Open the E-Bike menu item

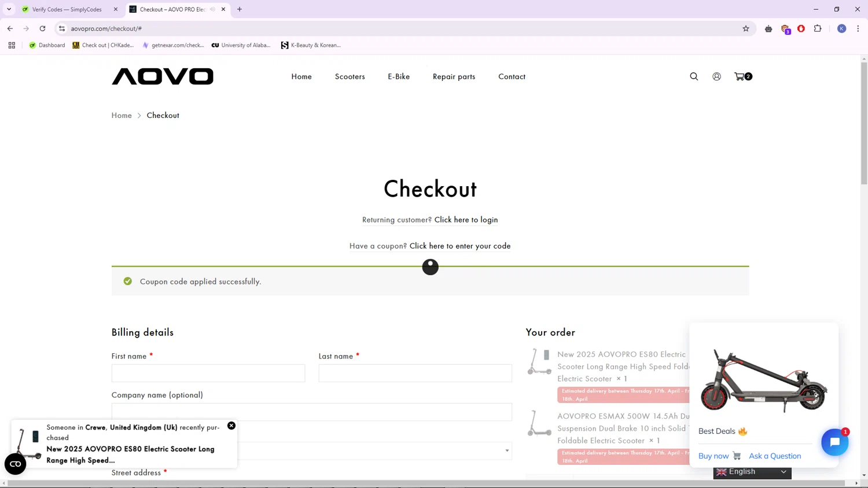[399, 76]
